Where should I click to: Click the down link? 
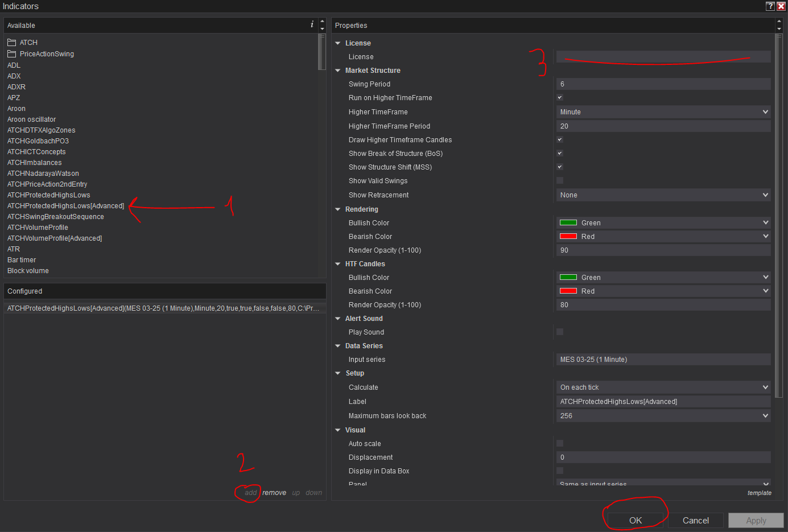coord(314,493)
